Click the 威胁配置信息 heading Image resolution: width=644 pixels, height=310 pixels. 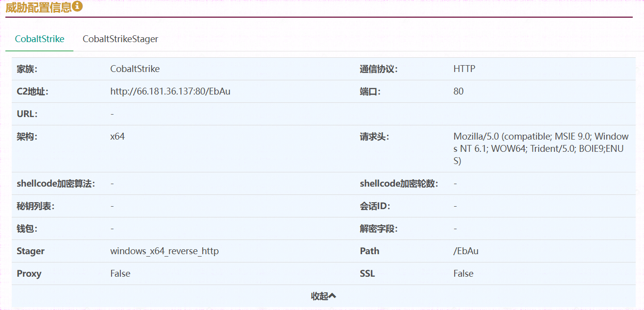tap(38, 7)
